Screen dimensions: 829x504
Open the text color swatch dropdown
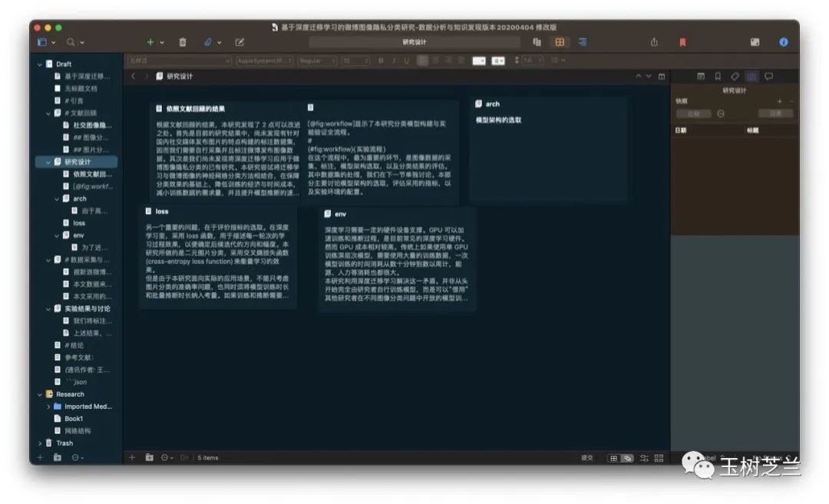(479, 61)
